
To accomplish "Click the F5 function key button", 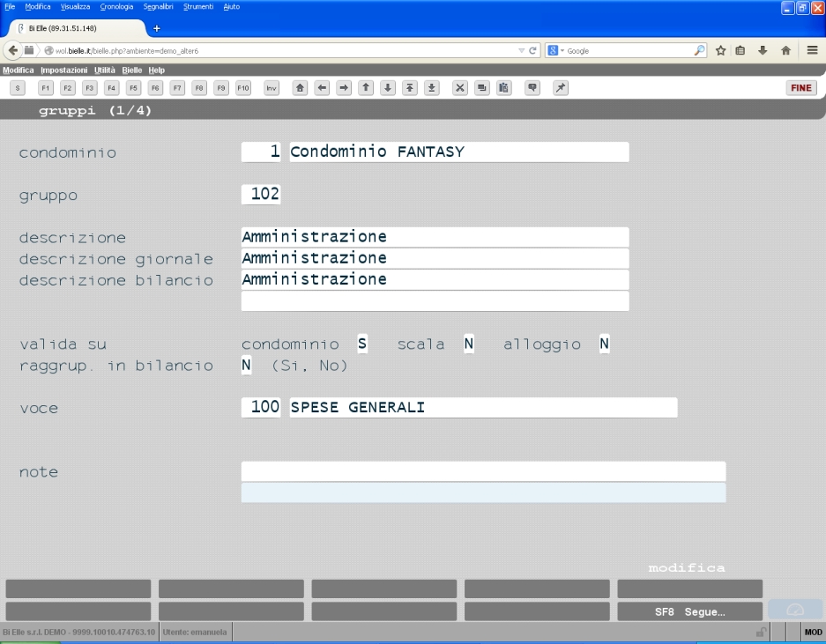I will (133, 88).
